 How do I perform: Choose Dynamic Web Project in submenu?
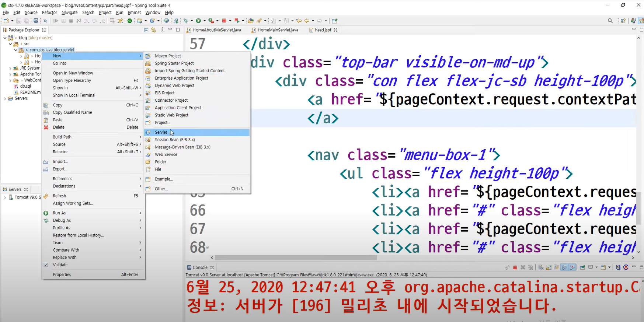(197, 85)
